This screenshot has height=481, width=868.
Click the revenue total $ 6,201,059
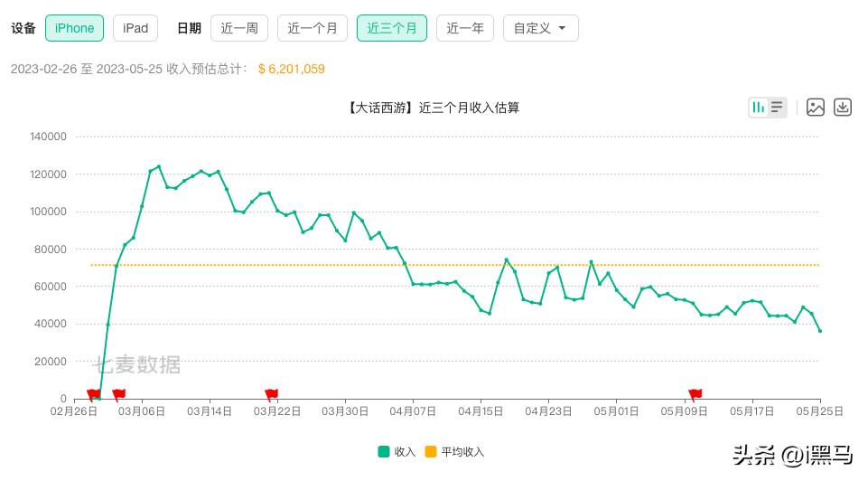point(291,69)
